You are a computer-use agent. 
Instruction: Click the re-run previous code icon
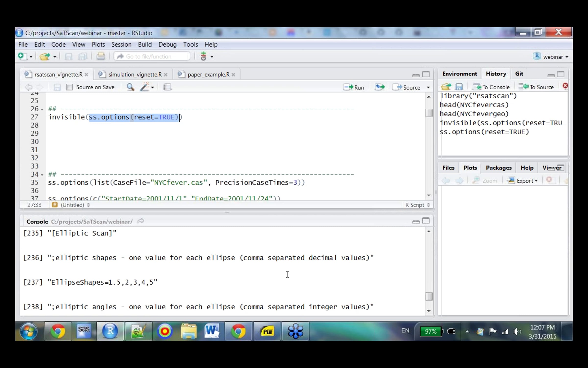tap(380, 87)
